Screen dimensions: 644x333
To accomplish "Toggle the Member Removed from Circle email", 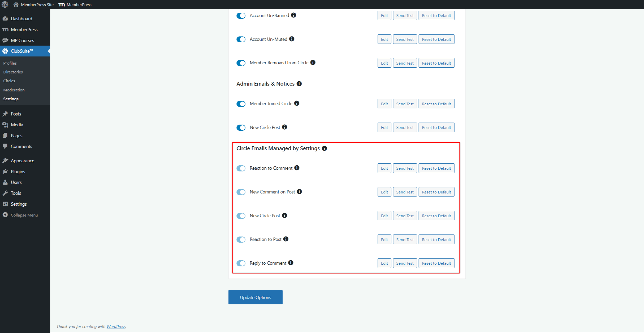I will [241, 63].
